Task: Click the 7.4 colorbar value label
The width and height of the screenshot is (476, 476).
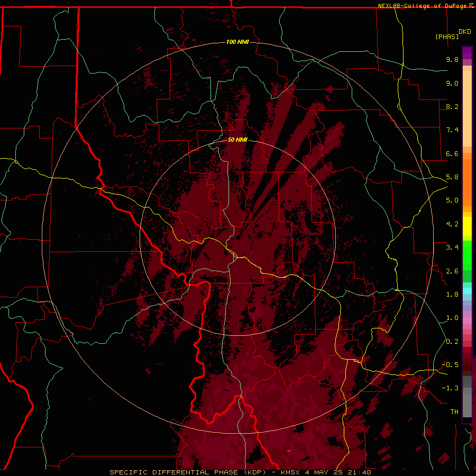Action: (452, 130)
